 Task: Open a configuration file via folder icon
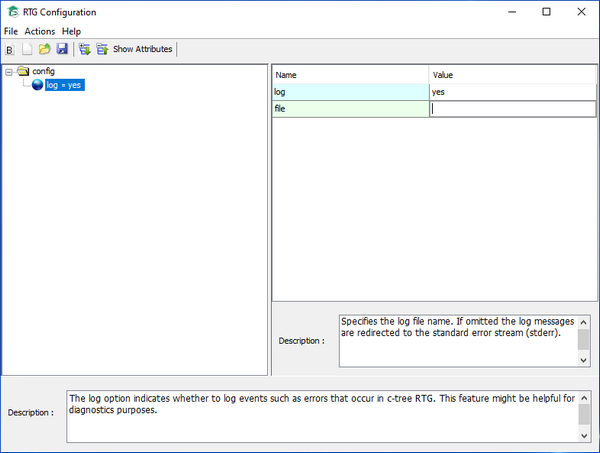pos(44,49)
